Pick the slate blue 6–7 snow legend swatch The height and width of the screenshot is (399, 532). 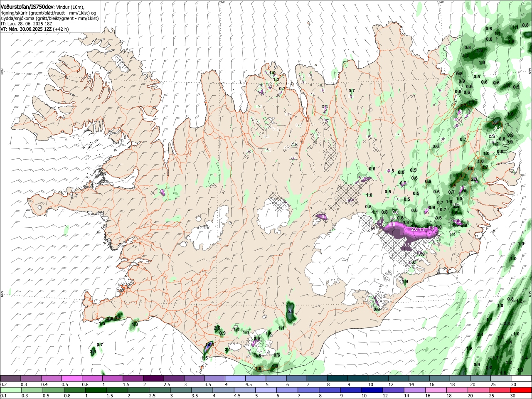coord(296,378)
